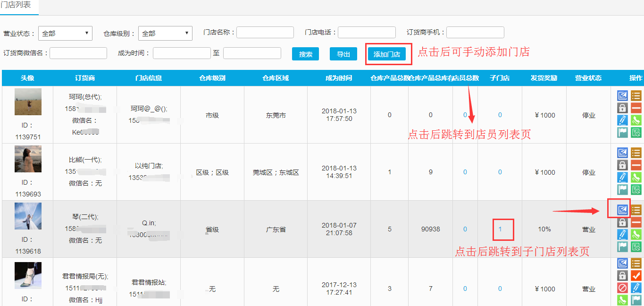
Task: Click the orange list icon in 珂珂's row
Action: pyautogui.click(x=636, y=96)
